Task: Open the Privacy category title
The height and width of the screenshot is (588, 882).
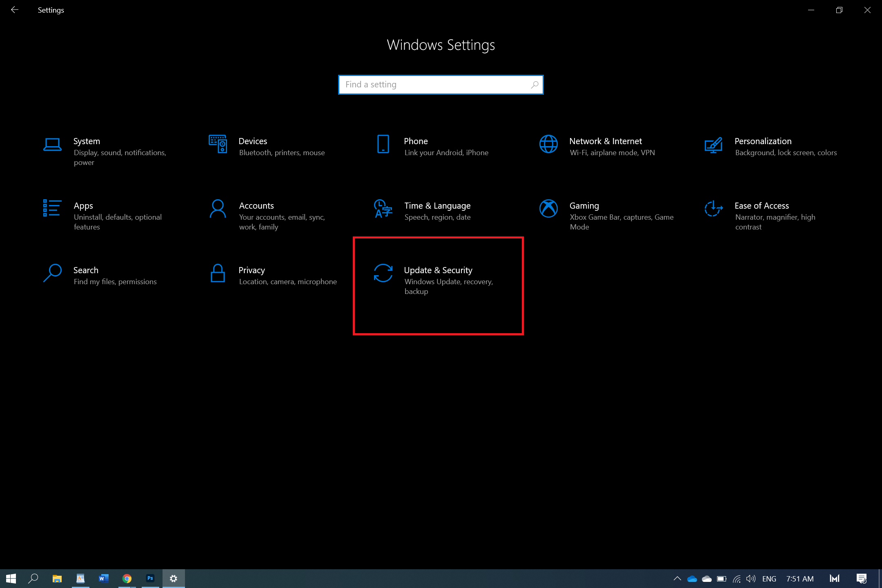Action: pos(252,270)
